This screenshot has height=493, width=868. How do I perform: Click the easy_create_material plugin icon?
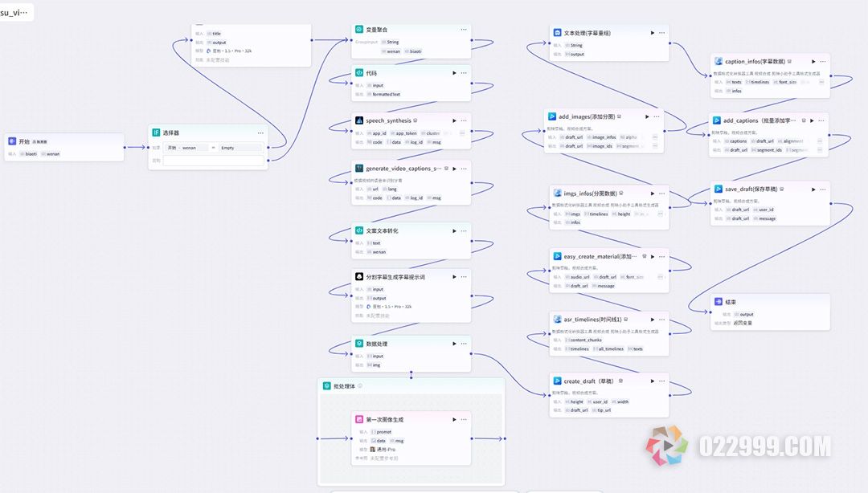coord(558,257)
